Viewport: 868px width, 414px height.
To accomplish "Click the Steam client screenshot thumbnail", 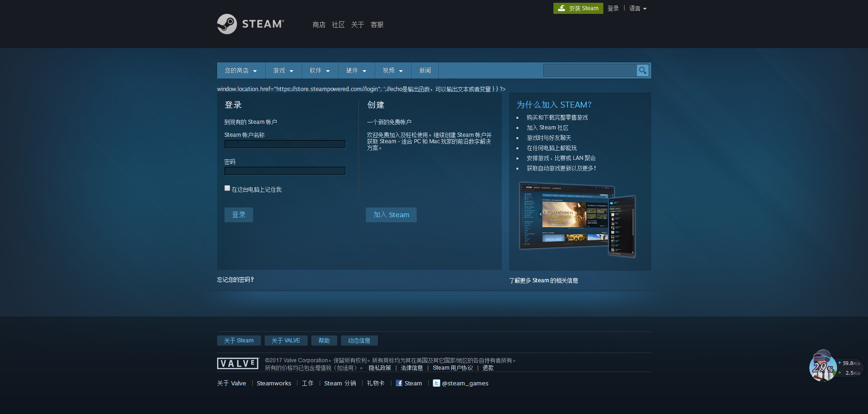I will 577,219.
